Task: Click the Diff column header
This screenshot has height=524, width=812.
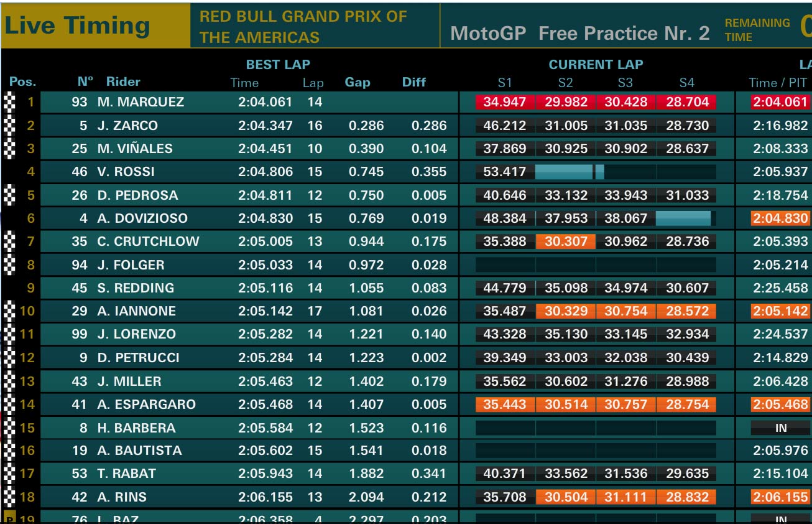Action: 414,82
